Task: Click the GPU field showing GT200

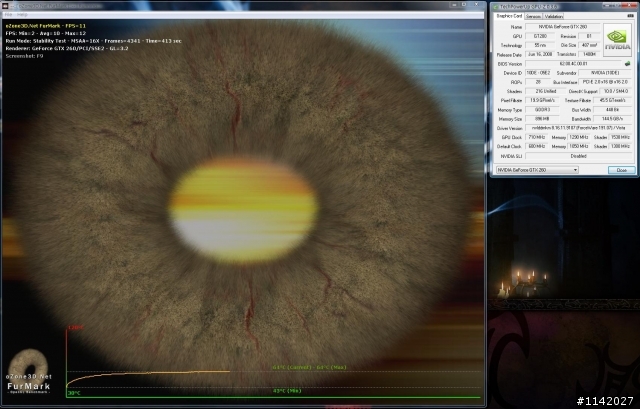Action: [x=540, y=36]
